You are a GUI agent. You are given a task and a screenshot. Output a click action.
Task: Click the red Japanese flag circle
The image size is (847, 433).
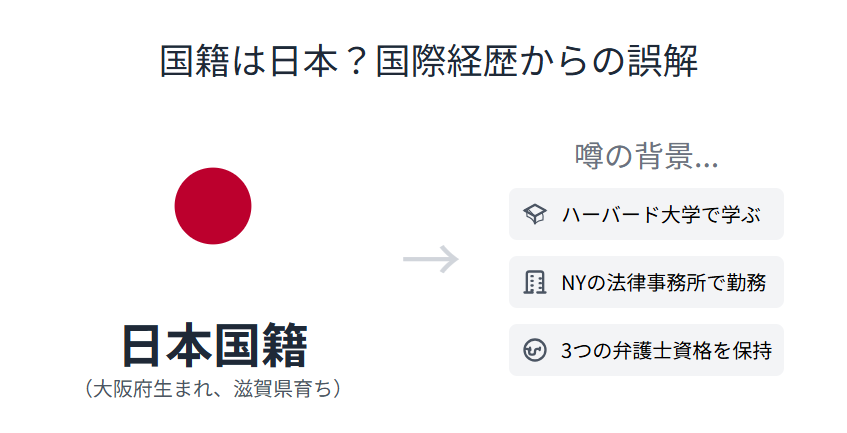click(213, 206)
